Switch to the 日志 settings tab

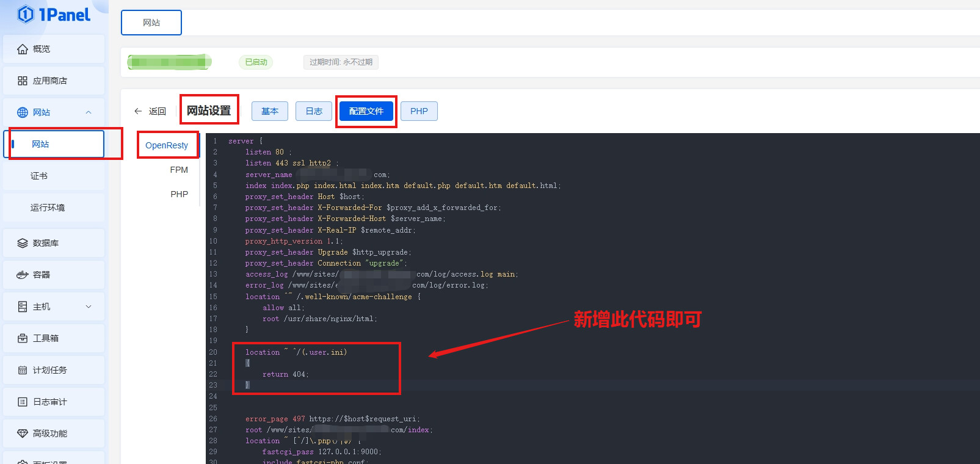tap(314, 111)
